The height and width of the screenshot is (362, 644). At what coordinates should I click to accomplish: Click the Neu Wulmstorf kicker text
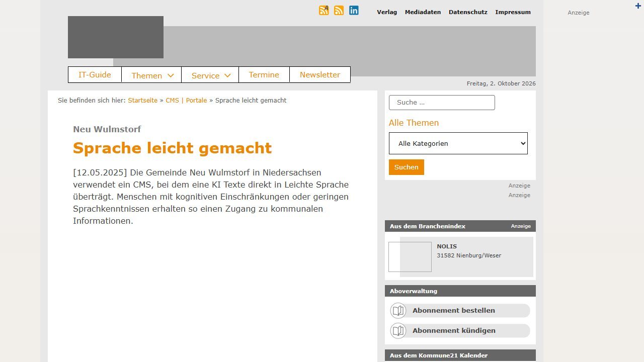[x=107, y=129]
